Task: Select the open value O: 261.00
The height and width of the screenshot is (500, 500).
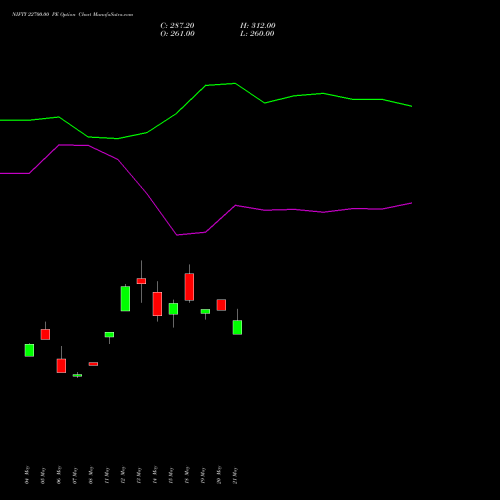Action: 177,34
